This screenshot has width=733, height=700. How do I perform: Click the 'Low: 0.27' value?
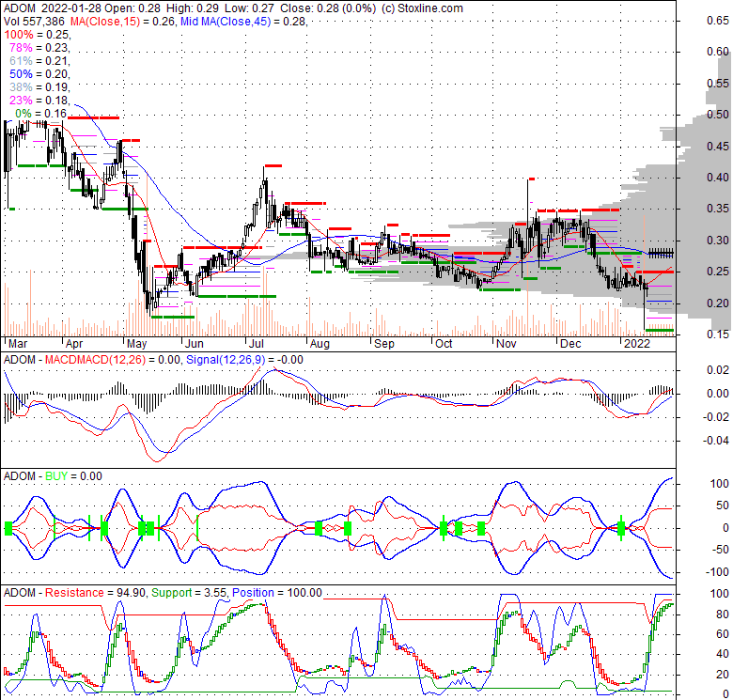coord(249,8)
